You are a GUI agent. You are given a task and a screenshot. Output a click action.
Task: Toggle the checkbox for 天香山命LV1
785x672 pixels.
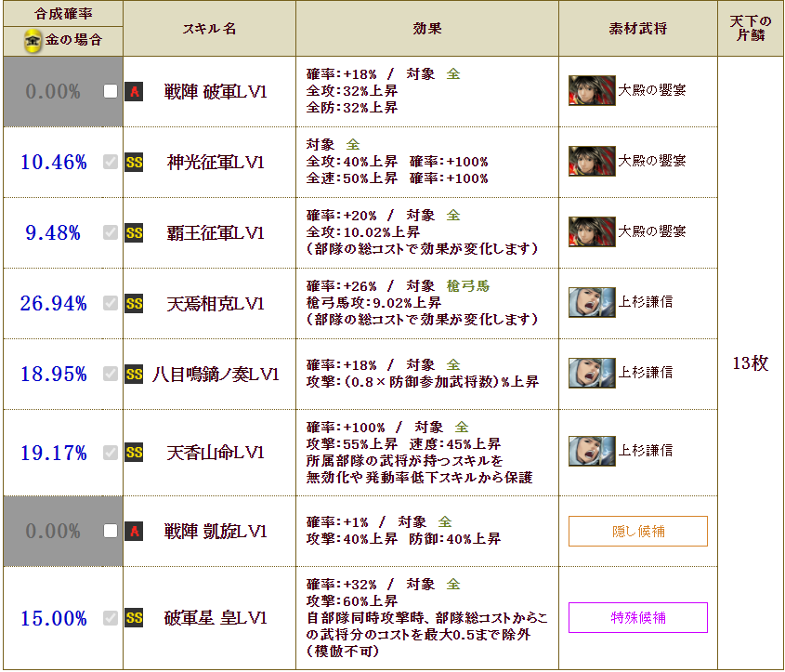coord(111,453)
